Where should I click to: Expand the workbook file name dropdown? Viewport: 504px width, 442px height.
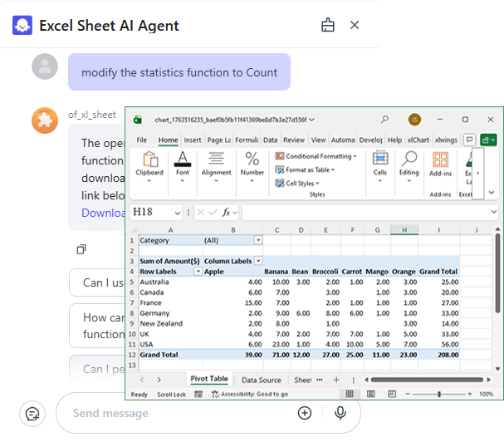pyautogui.click(x=311, y=120)
